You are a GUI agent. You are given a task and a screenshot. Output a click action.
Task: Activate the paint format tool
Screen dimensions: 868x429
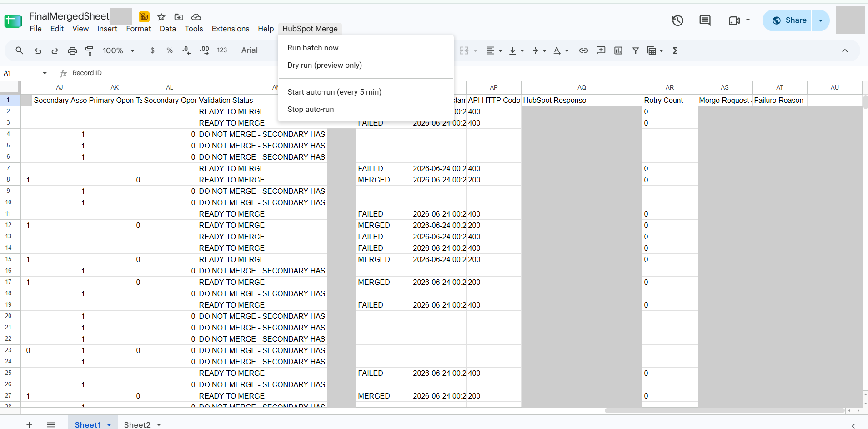[90, 50]
